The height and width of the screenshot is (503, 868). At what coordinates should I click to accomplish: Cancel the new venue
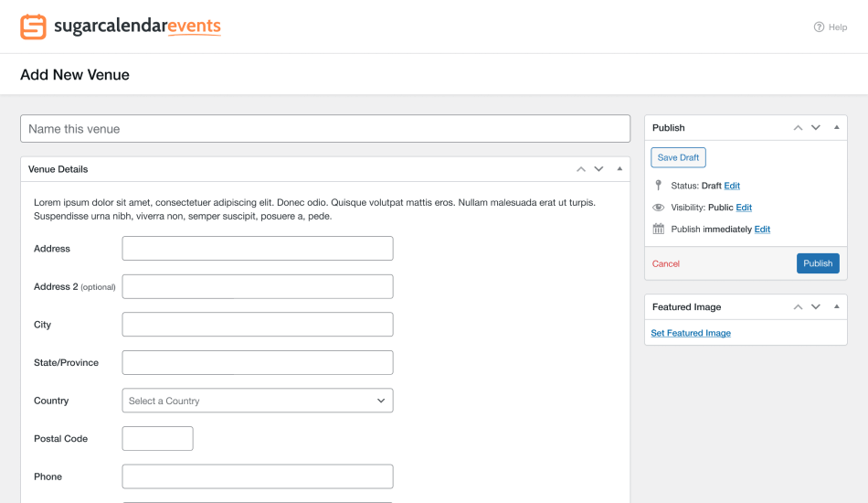point(666,263)
